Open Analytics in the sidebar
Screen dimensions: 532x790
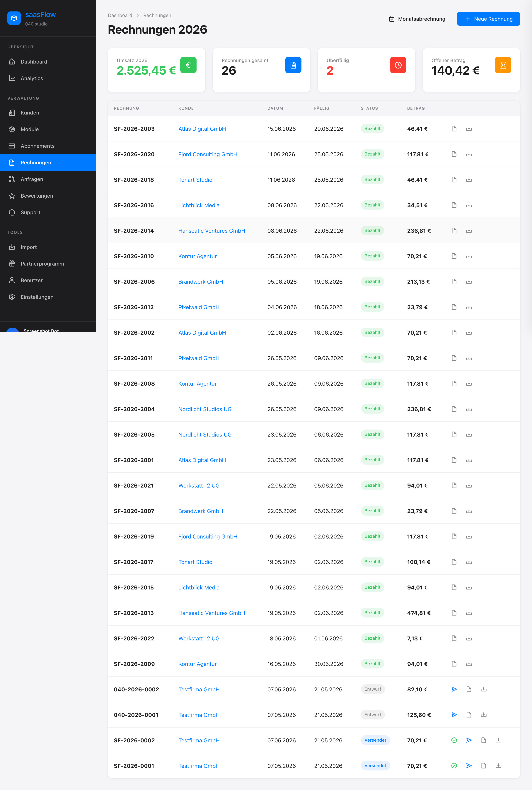click(48, 78)
